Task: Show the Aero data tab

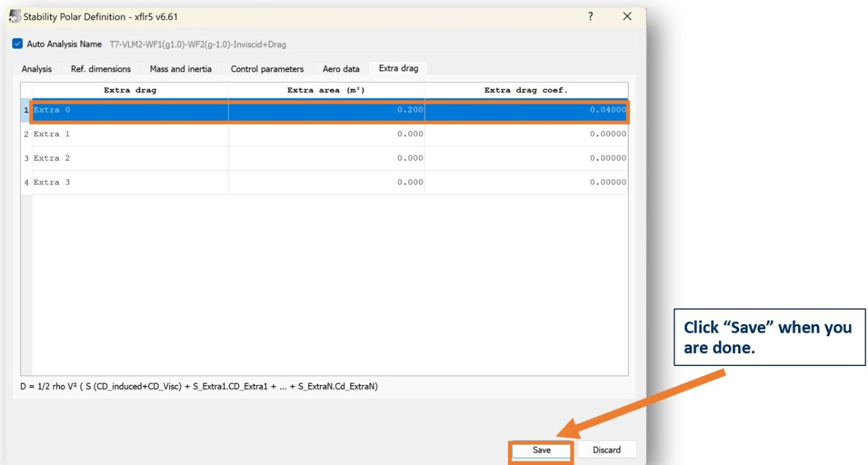Action: tap(341, 68)
